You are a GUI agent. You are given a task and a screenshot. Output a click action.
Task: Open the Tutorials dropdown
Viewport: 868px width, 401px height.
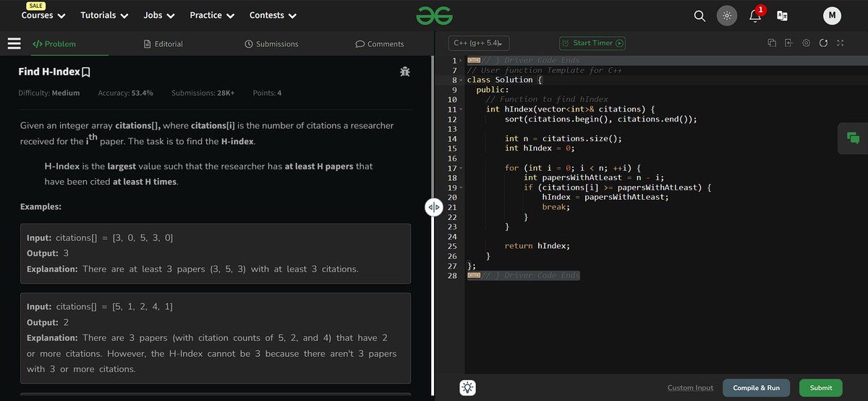(x=104, y=15)
